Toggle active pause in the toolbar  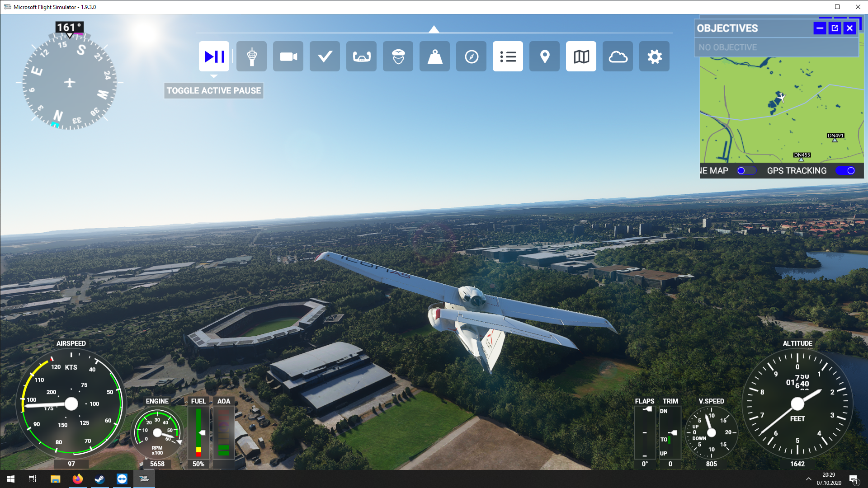pyautogui.click(x=214, y=56)
